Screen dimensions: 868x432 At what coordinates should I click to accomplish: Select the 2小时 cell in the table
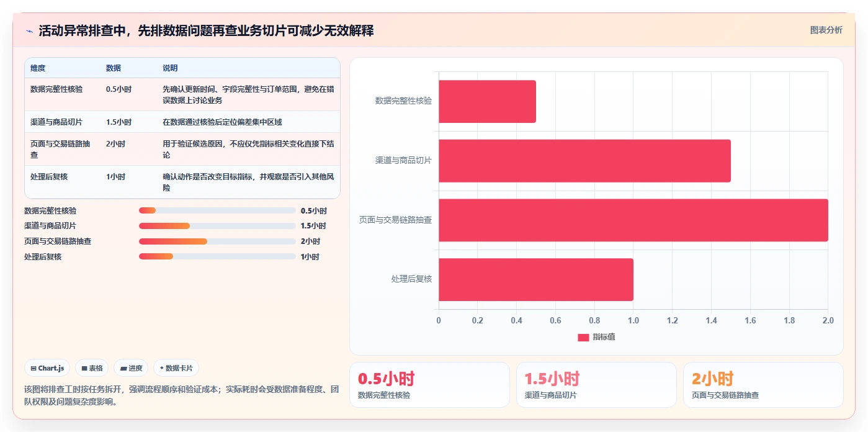115,144
